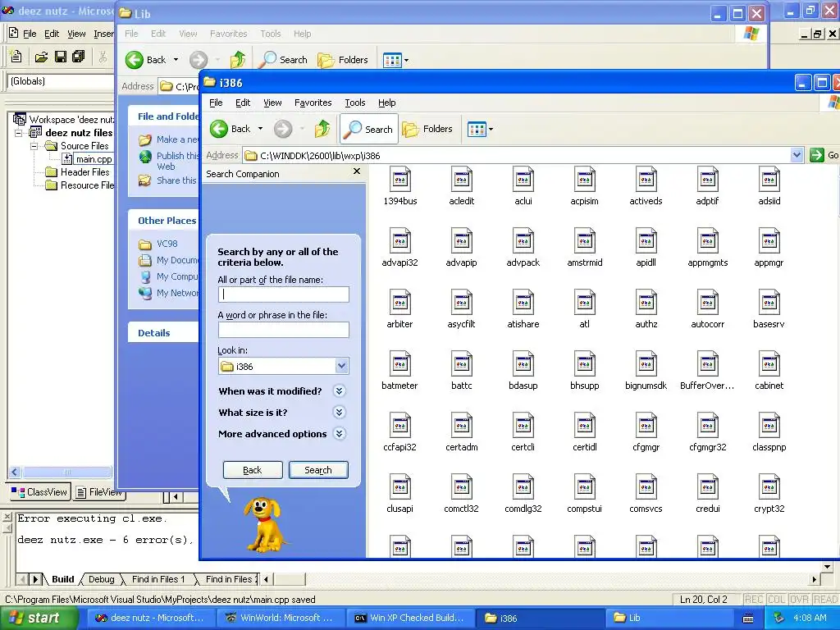Click workspace pane horizontal scrollbar
The height and width of the screenshot is (630, 840).
67,472
